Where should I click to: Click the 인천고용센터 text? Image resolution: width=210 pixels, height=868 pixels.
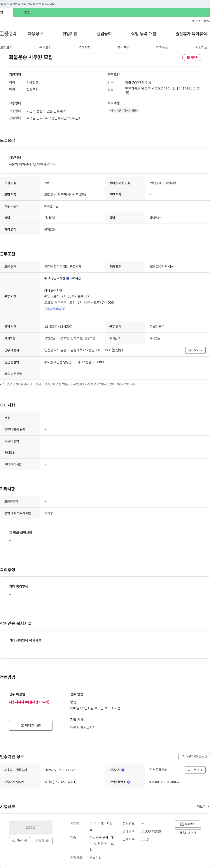[158, 770]
